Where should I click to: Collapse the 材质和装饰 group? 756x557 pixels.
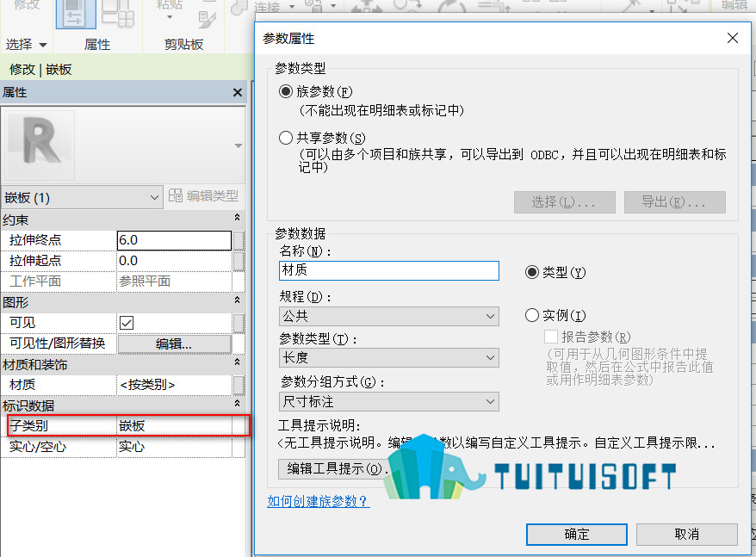237,362
